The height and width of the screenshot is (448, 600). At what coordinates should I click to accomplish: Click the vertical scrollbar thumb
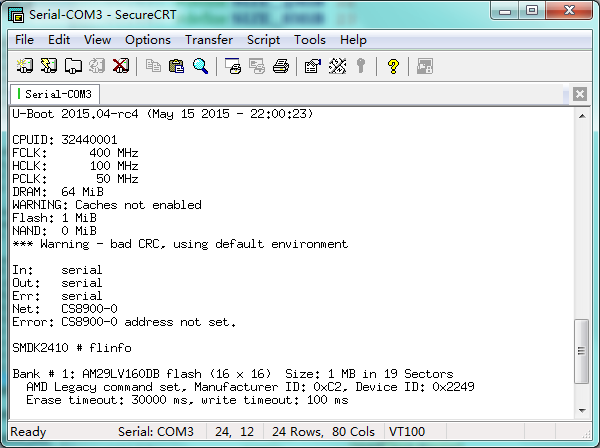[582, 351]
